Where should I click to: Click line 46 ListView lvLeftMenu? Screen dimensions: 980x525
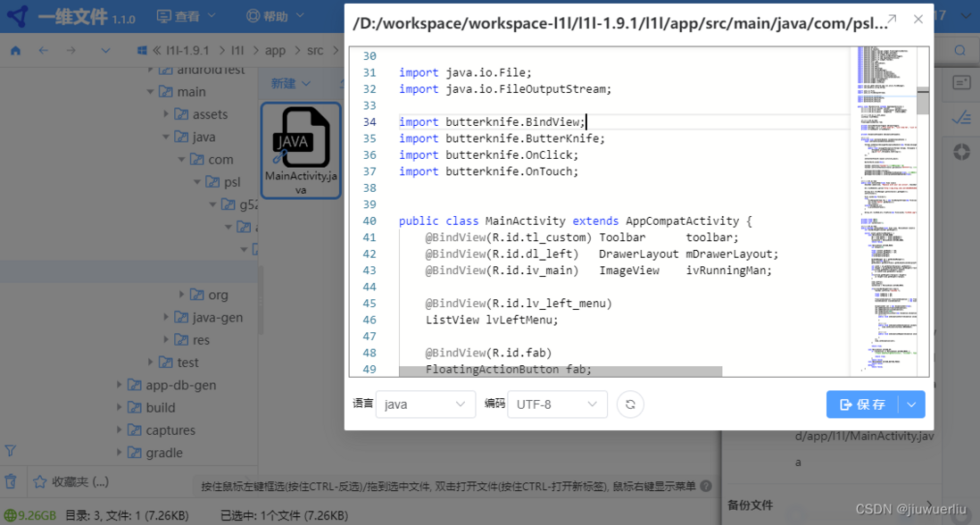tap(492, 320)
